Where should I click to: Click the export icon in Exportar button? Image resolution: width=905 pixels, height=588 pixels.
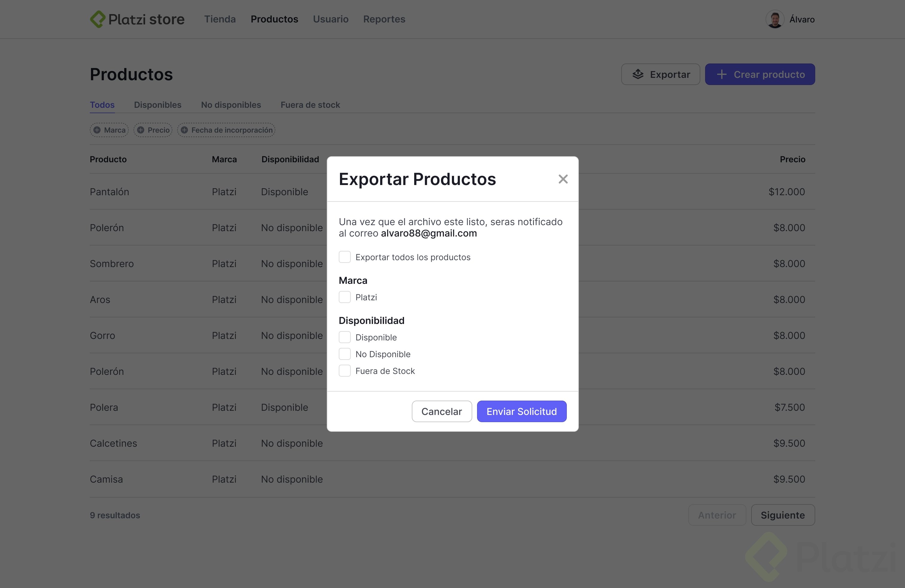[x=638, y=74]
